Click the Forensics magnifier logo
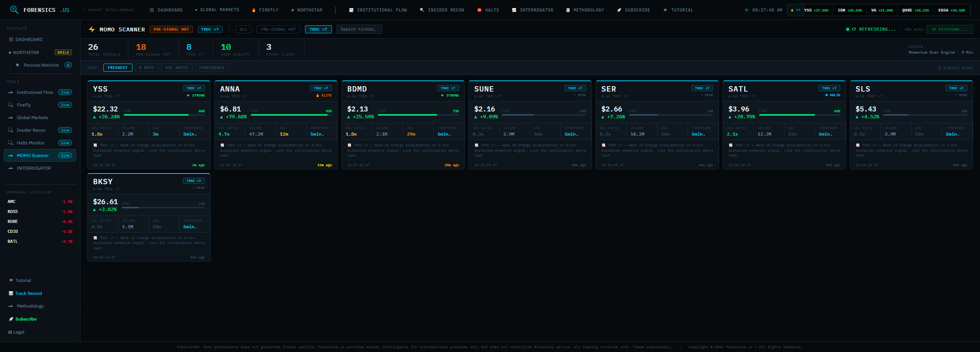 [15, 10]
